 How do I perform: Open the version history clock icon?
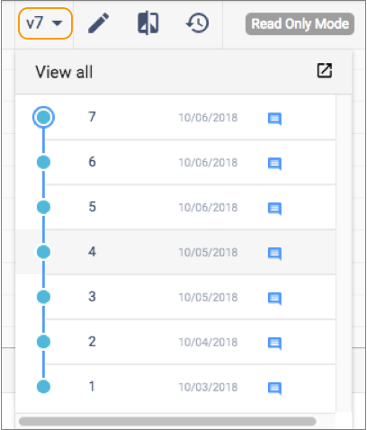tap(197, 23)
